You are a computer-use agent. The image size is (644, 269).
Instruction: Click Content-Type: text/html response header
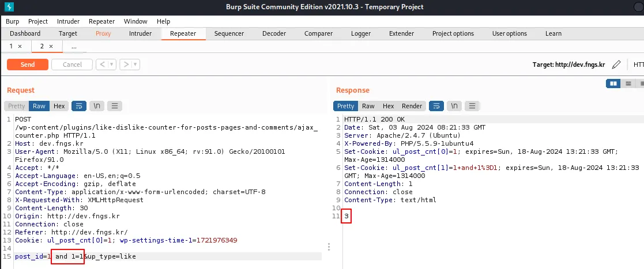390,200
